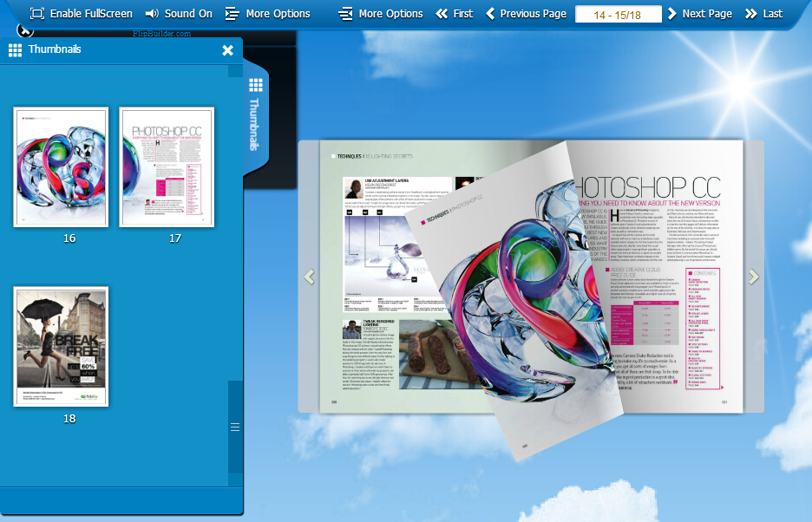Click the right arrow beside the book
The image size is (812, 522).
coord(753,277)
